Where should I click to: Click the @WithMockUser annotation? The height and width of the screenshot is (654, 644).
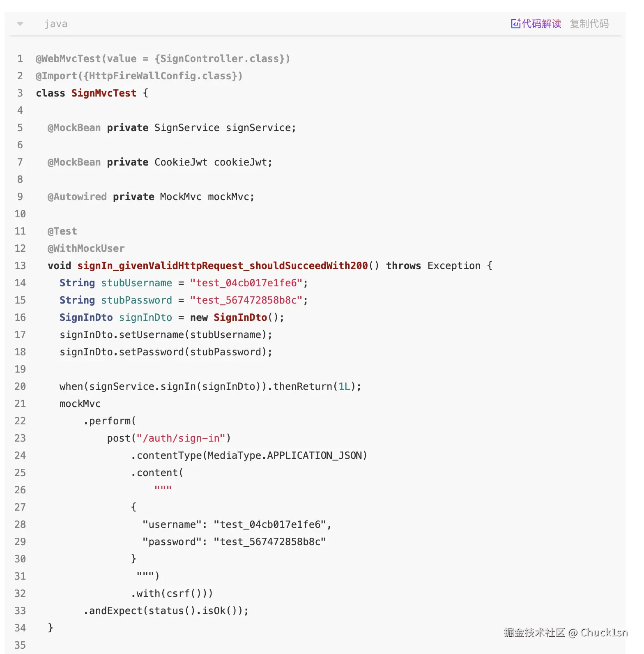coord(86,249)
